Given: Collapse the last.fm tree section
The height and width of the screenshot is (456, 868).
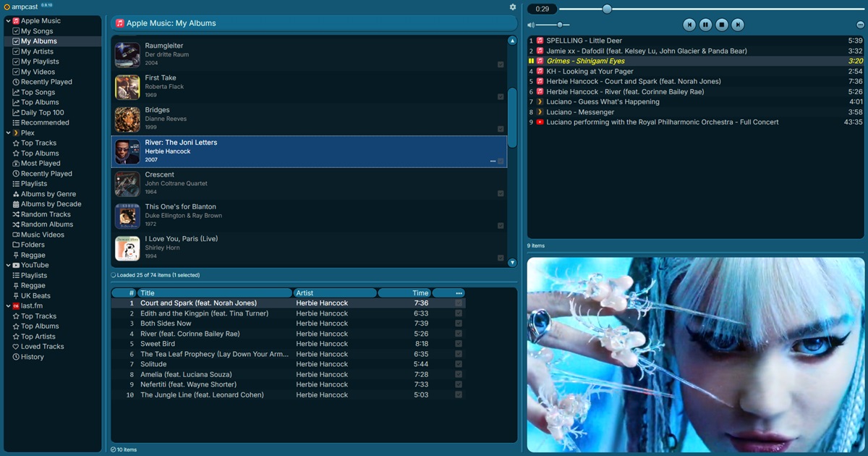Looking at the screenshot, I should pos(8,306).
